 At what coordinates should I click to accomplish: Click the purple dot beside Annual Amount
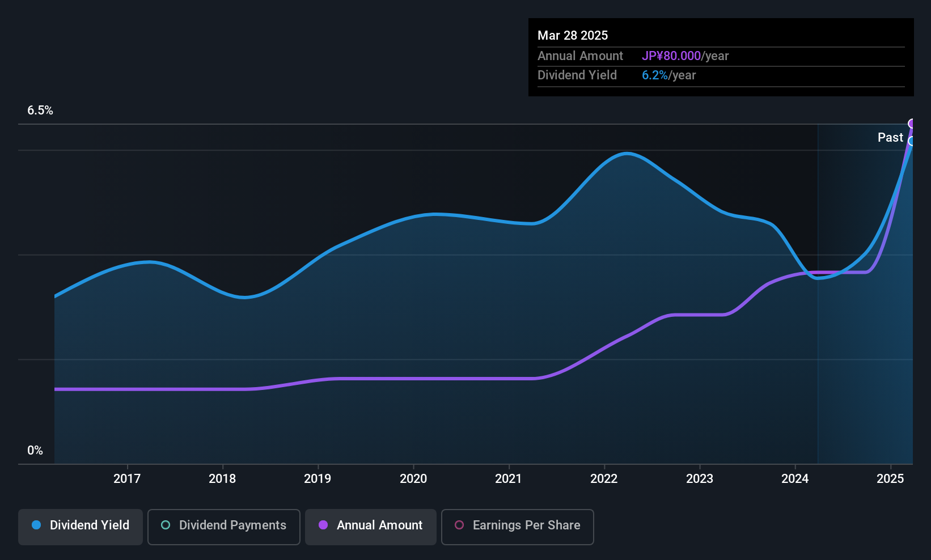point(323,525)
